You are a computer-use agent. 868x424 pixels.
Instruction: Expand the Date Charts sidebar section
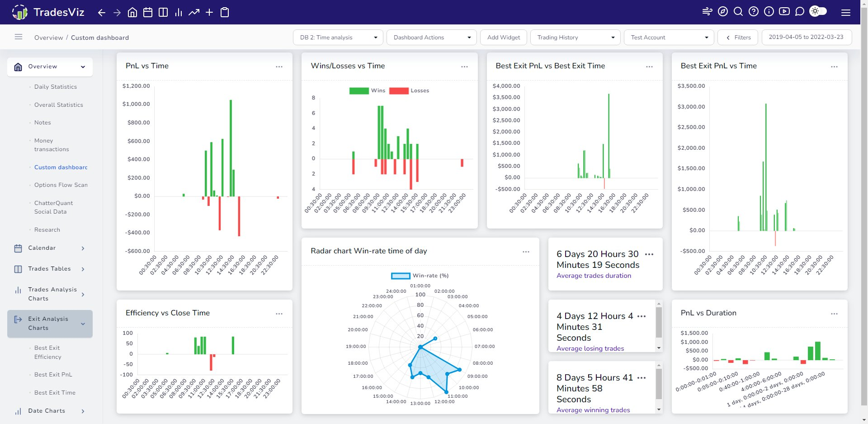(50, 411)
